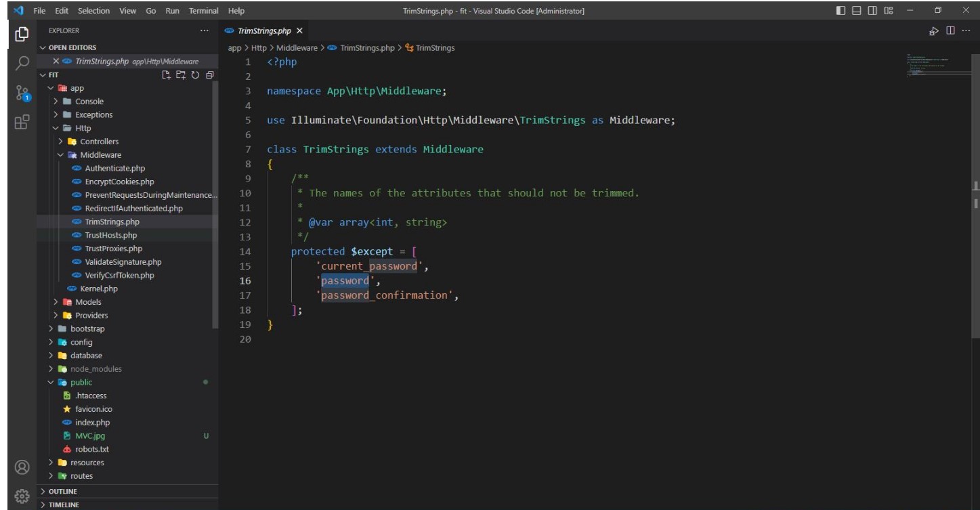980x510 pixels.
Task: Click New File icon in FIT explorer header
Action: pos(166,75)
